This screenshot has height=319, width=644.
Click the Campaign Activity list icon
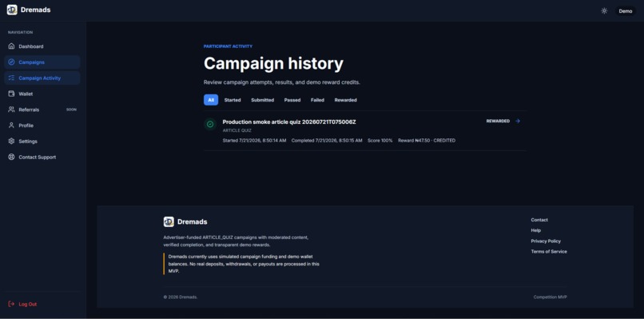11,78
